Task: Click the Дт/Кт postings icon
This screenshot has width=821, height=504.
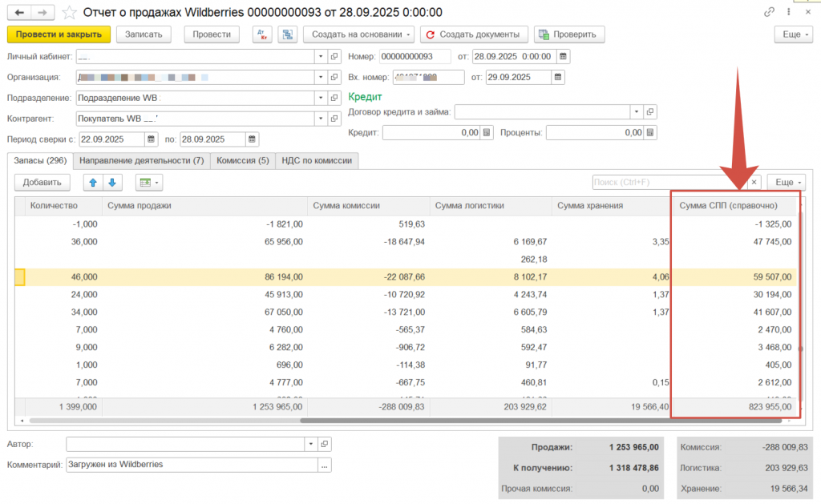Action: point(262,34)
